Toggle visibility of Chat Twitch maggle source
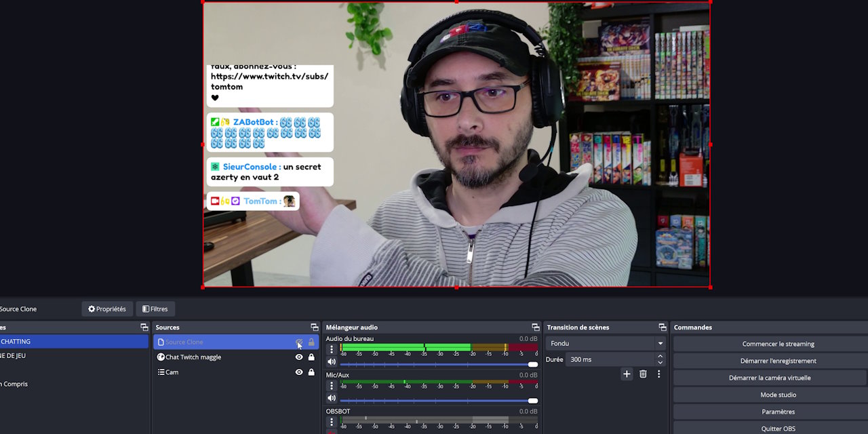Screen dimensions: 868x434 pyautogui.click(x=299, y=357)
